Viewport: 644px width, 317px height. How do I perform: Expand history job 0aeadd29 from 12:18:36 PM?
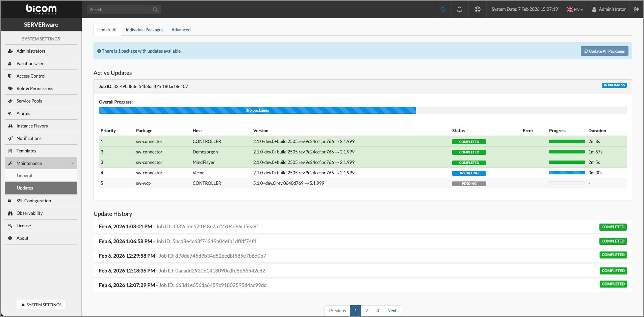point(363,271)
